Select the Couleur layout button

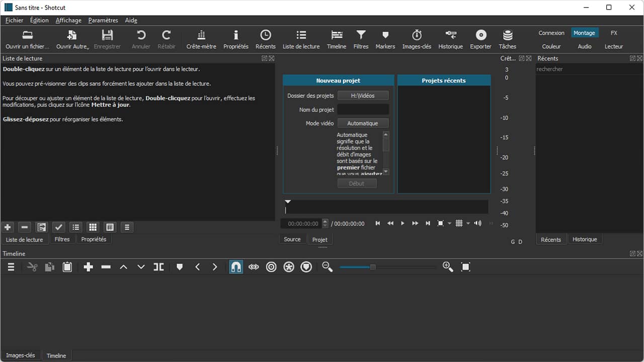(x=551, y=46)
